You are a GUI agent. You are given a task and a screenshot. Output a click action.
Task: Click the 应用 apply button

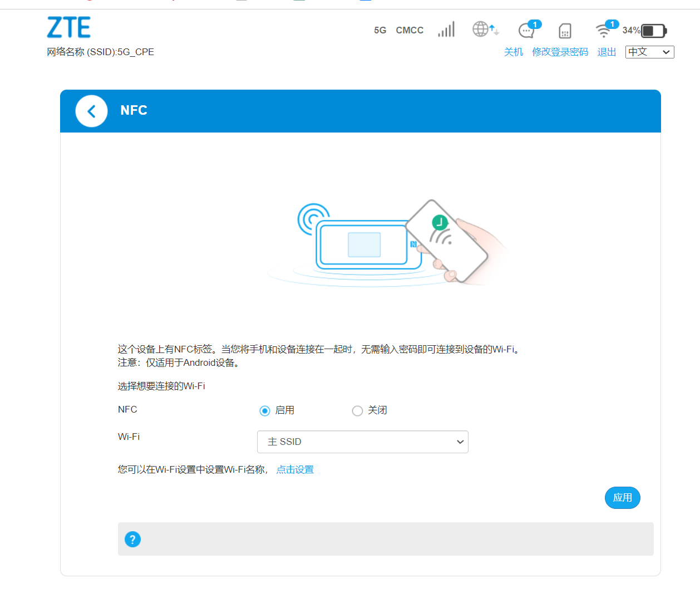click(x=622, y=498)
